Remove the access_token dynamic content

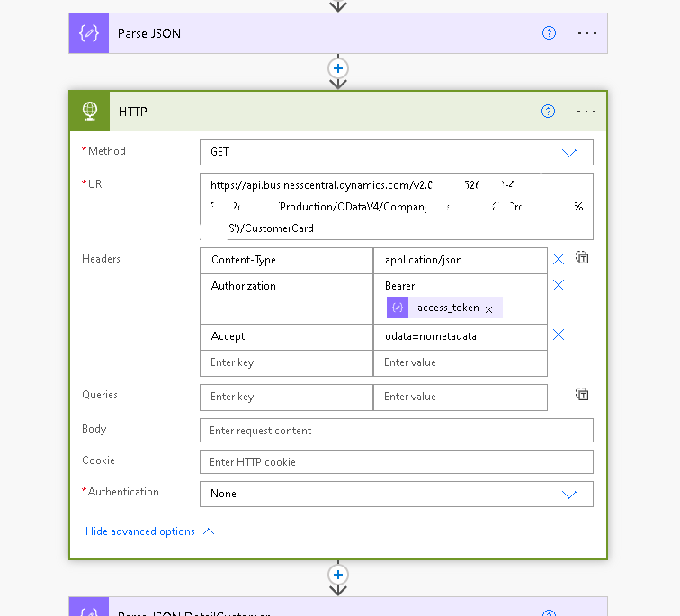tap(488, 308)
